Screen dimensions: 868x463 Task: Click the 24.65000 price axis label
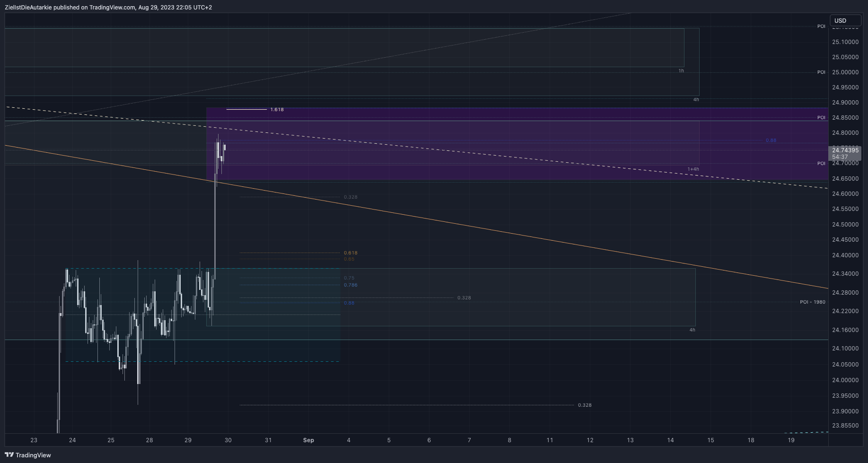click(x=845, y=179)
